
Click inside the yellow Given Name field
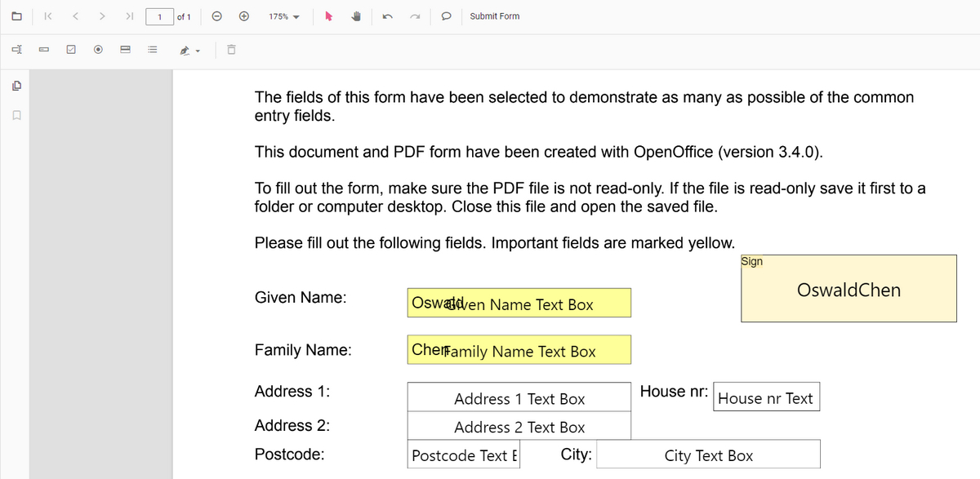[519, 302]
